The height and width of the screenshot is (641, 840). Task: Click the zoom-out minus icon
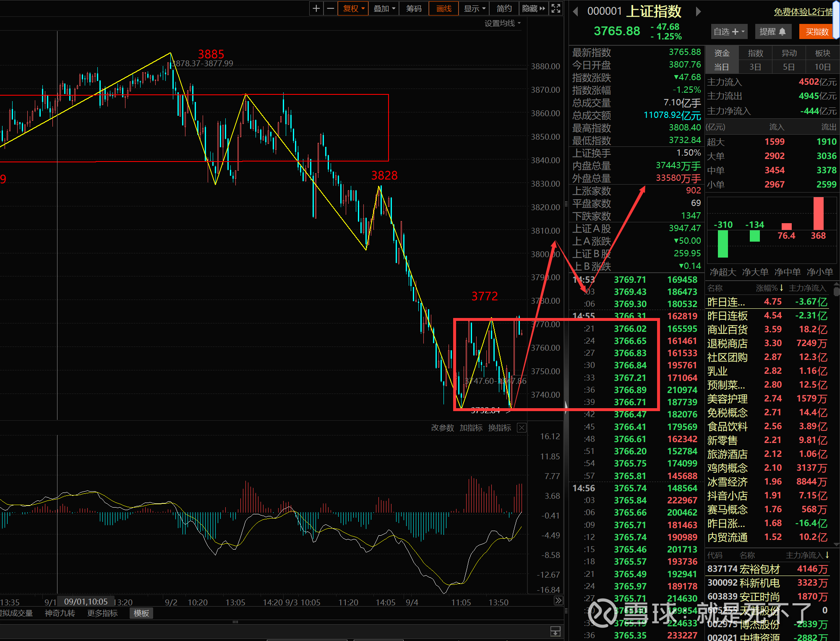(331, 8)
